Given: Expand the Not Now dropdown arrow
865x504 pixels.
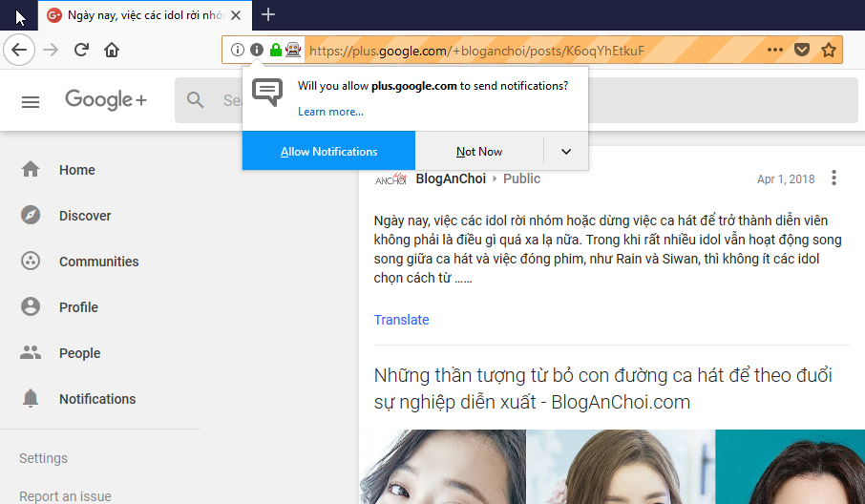Looking at the screenshot, I should (566, 151).
